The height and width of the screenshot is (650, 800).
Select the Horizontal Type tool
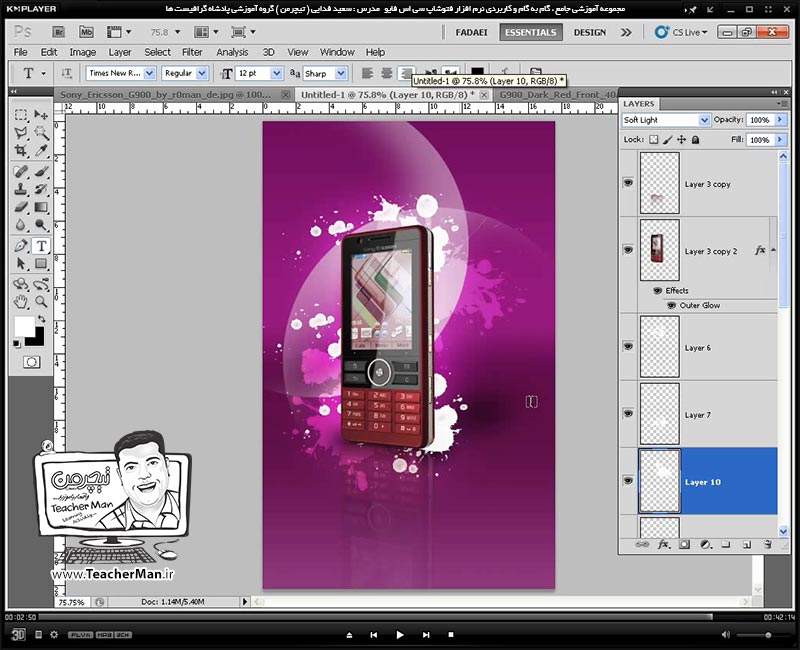pos(41,246)
